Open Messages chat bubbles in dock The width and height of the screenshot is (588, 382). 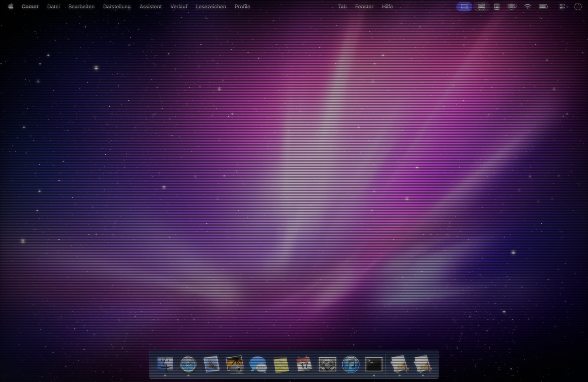[258, 364]
